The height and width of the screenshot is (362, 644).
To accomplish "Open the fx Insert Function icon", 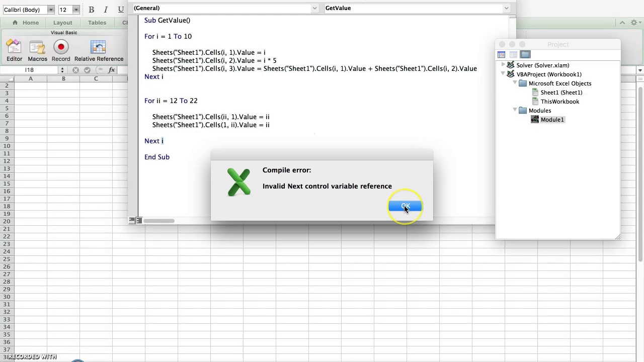I will pos(112,70).
